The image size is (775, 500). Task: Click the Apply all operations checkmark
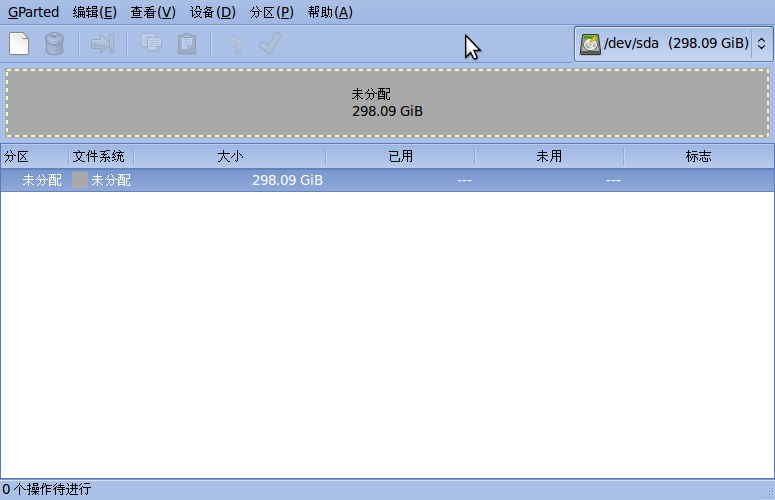(x=270, y=43)
